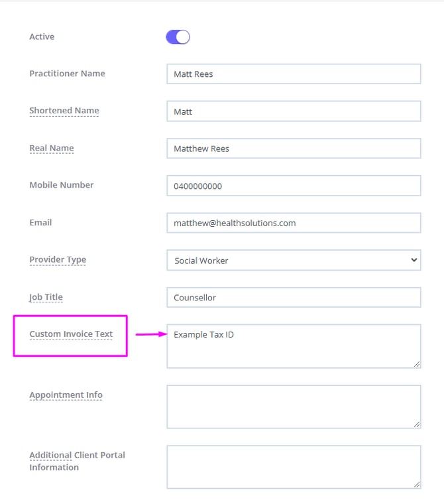
Task: Click the Additional Client Portal resize handle
Action: click(417, 484)
